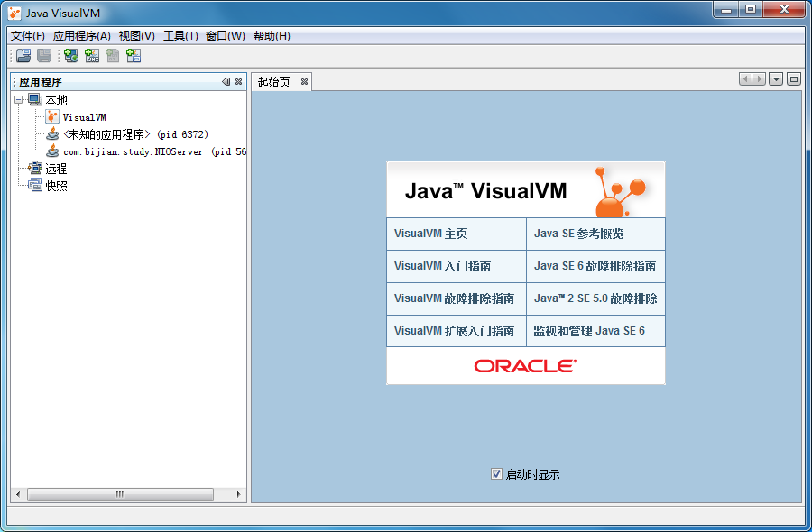This screenshot has width=812, height=532.
Task: Click the greyed Save toolbar icon
Action: [x=44, y=55]
